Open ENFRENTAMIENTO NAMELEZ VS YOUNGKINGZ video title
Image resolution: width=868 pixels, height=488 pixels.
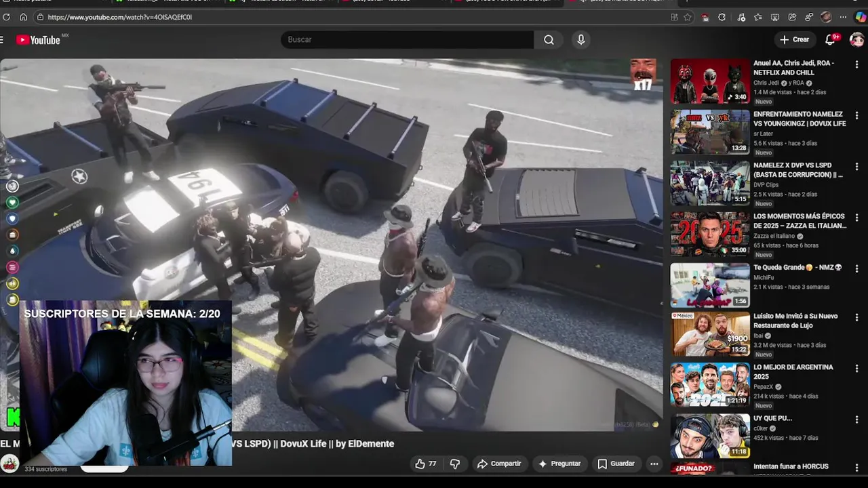click(x=800, y=119)
